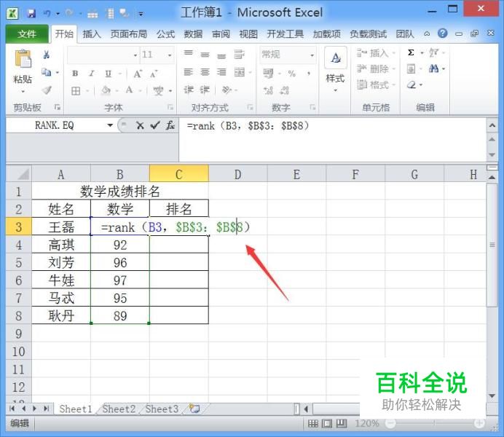Toggle align text right
The image size is (504, 437).
221,72
